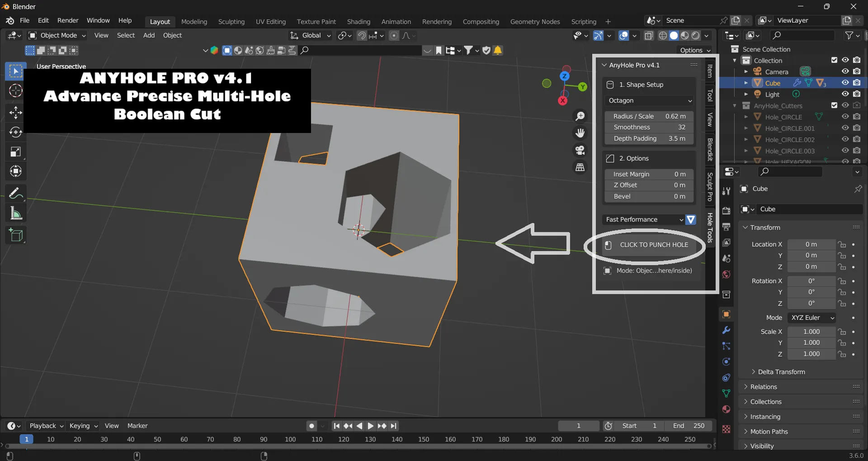Image resolution: width=868 pixels, height=461 pixels.
Task: Click the AnyHole blue V icon button
Action: pos(691,220)
